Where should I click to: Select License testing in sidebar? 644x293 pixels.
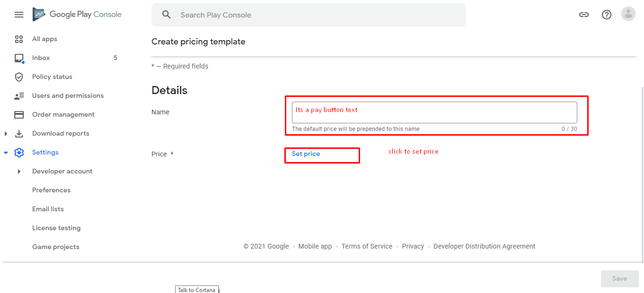point(56,228)
